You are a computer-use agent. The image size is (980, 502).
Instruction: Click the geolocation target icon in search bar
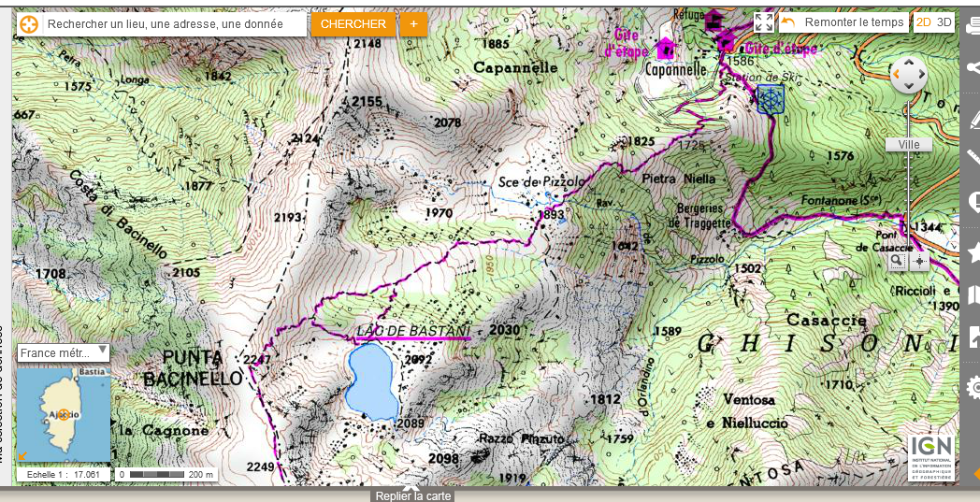pyautogui.click(x=29, y=24)
